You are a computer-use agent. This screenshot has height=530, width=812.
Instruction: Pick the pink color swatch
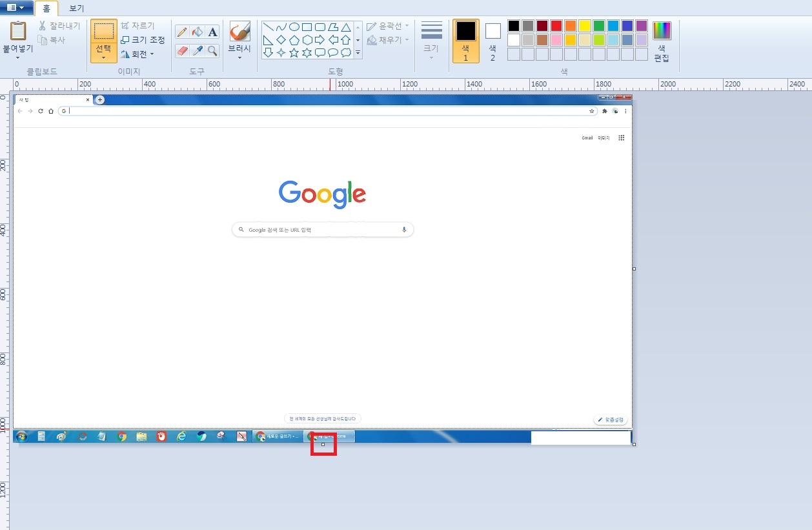556,40
